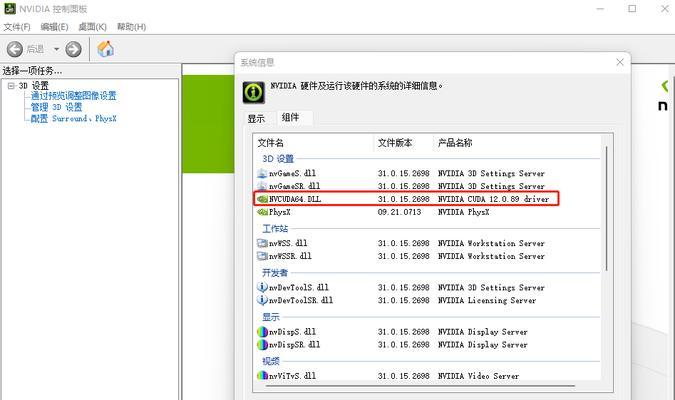
Task: Click the system information info icon
Action: pos(254,92)
